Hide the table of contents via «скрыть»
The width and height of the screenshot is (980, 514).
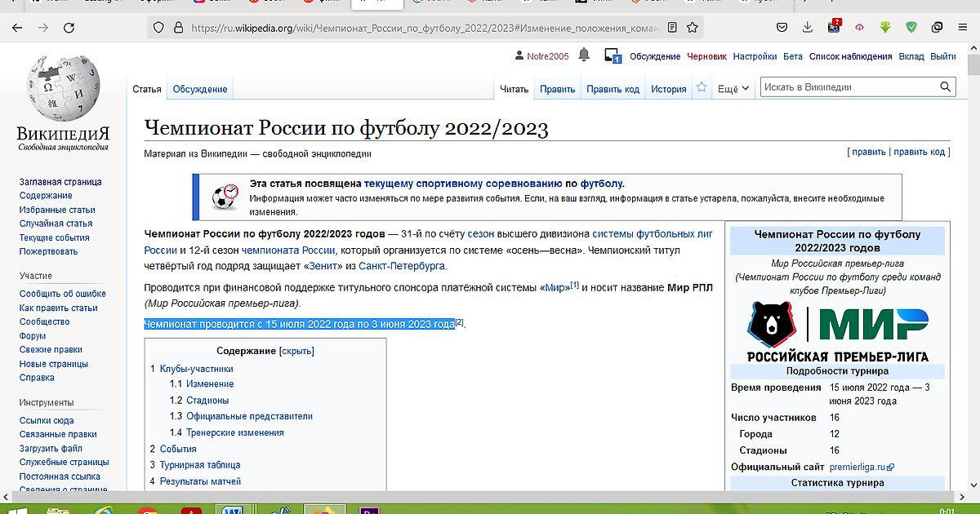point(296,351)
